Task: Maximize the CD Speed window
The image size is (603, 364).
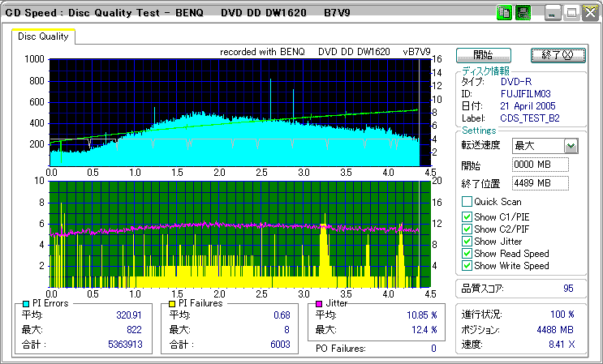Action: point(572,12)
